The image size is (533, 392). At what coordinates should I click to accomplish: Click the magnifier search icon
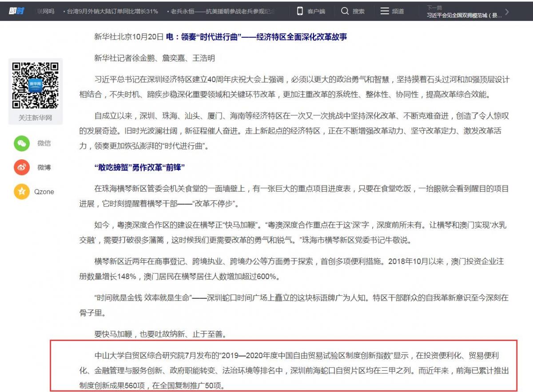click(x=345, y=11)
